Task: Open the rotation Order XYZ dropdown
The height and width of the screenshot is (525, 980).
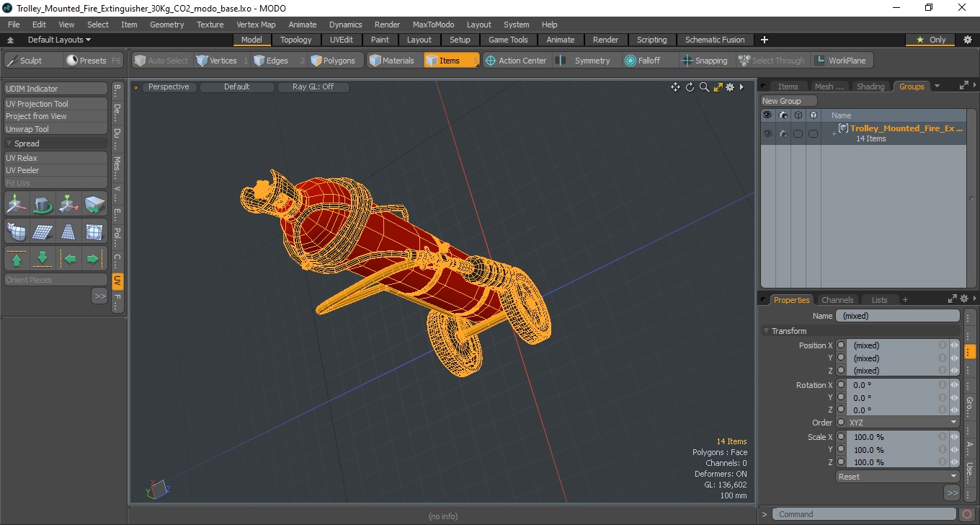Action: (903, 423)
